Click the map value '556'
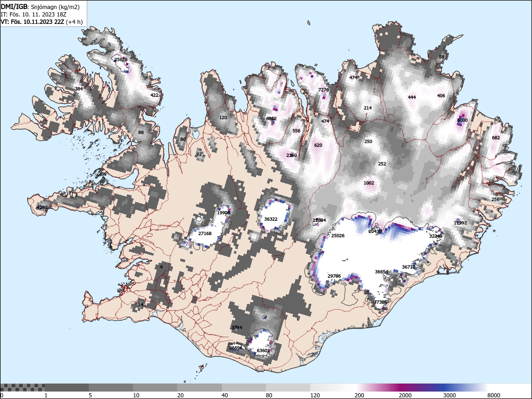 pyautogui.click(x=296, y=131)
